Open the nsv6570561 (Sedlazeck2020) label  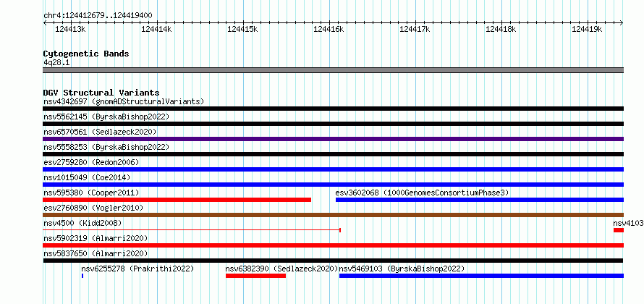(x=100, y=132)
